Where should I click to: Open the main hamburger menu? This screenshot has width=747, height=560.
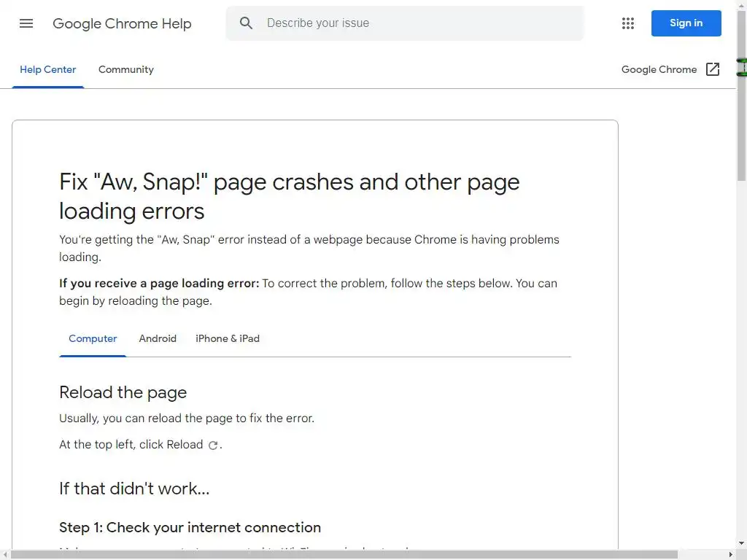(26, 23)
